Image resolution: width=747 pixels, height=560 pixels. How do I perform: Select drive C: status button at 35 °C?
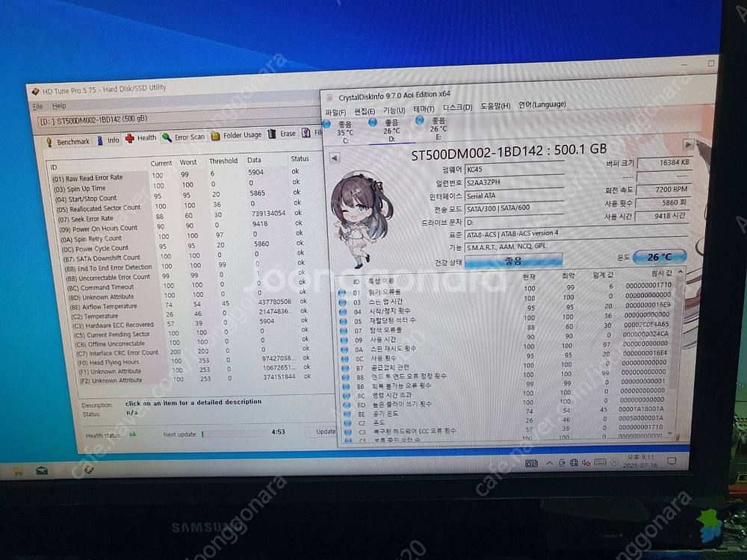click(340, 132)
